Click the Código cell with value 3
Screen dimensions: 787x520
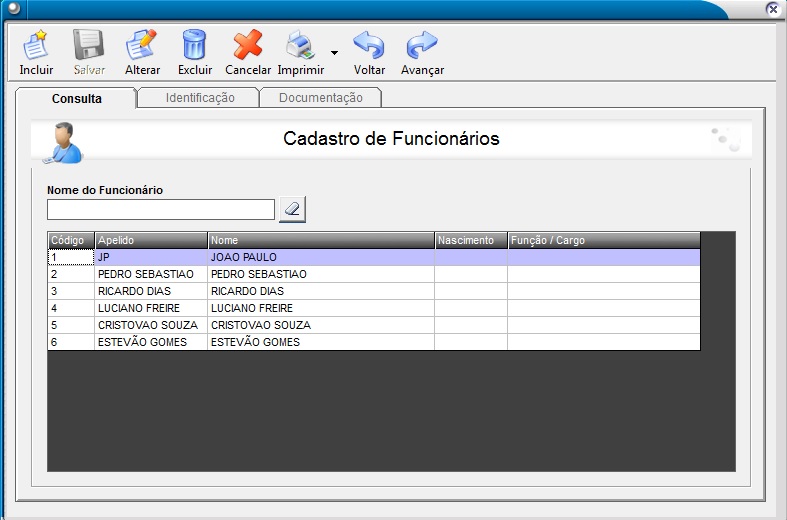tap(71, 292)
